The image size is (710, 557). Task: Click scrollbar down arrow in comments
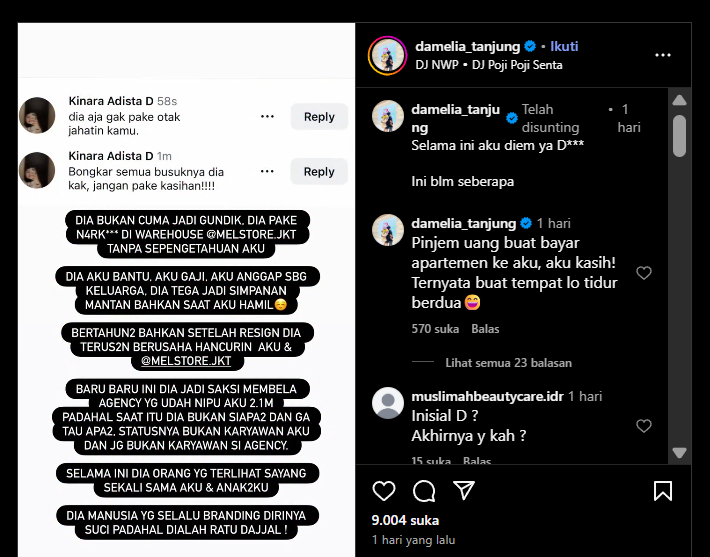pos(679,452)
